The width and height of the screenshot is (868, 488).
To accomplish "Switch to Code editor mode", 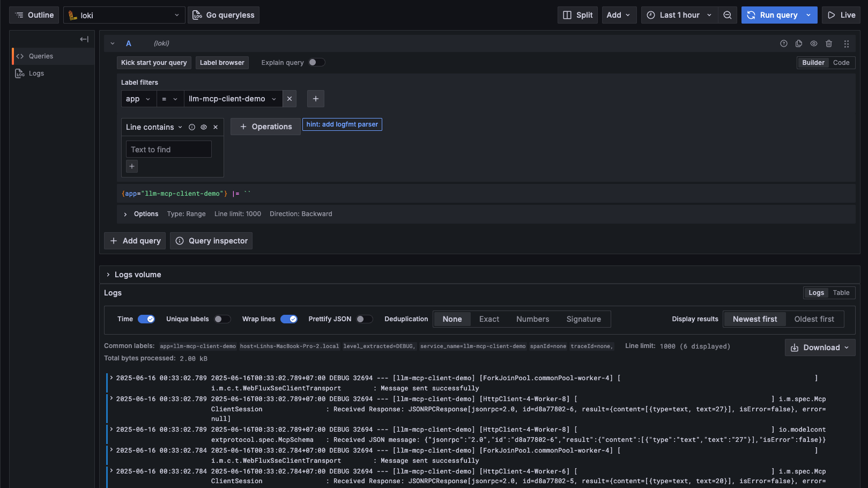I will [841, 63].
